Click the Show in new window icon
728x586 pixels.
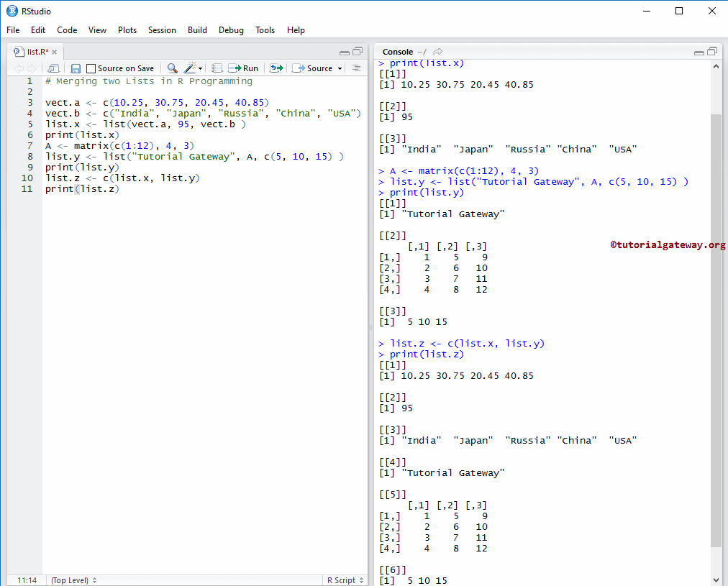(53, 68)
